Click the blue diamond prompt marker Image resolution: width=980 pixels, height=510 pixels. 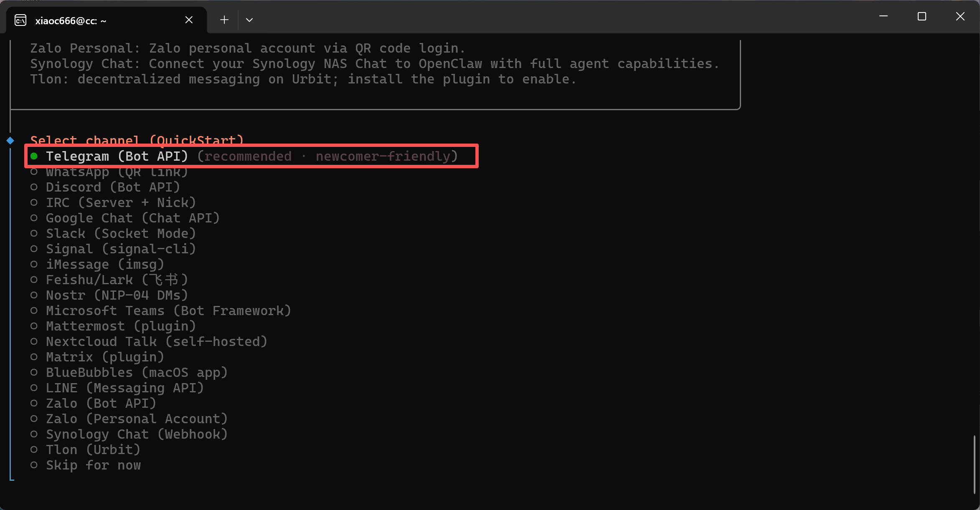coord(10,141)
